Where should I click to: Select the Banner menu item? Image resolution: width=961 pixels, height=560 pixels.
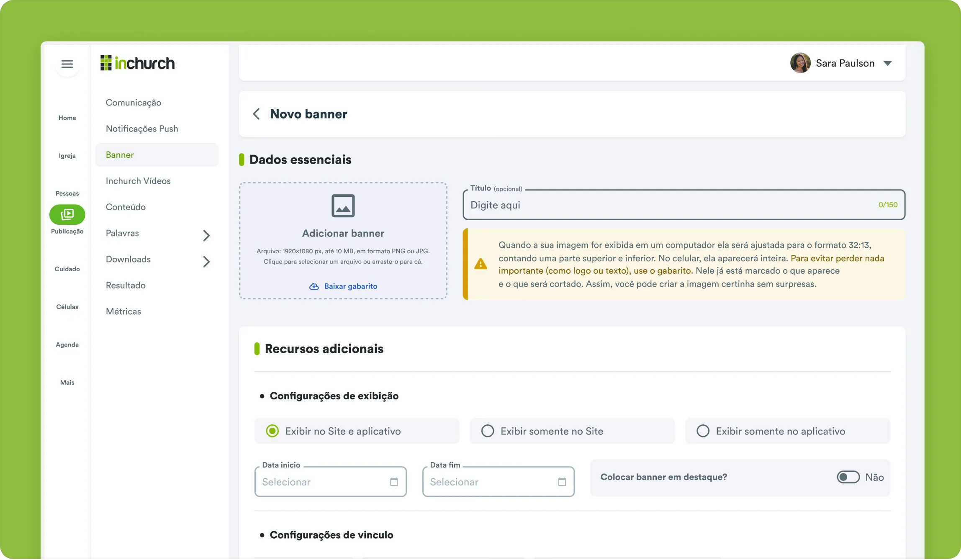(157, 155)
